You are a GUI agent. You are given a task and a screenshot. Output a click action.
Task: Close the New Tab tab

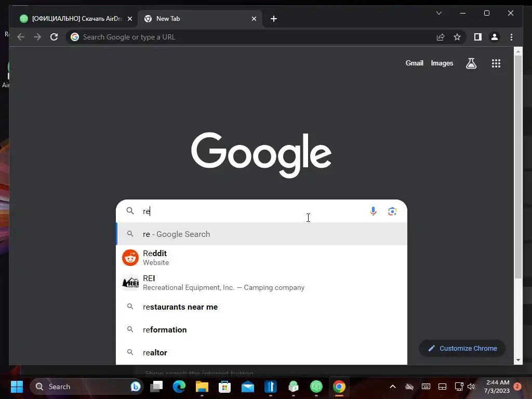click(254, 19)
